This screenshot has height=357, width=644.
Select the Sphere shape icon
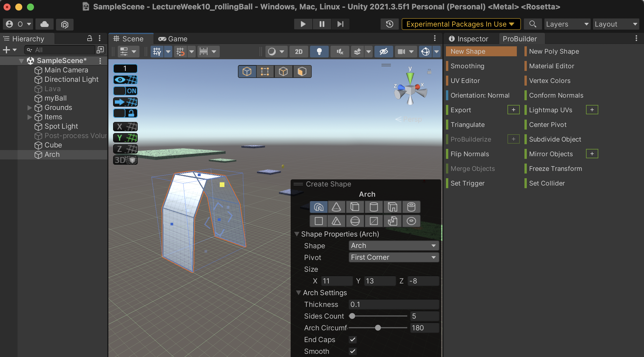[x=355, y=221]
